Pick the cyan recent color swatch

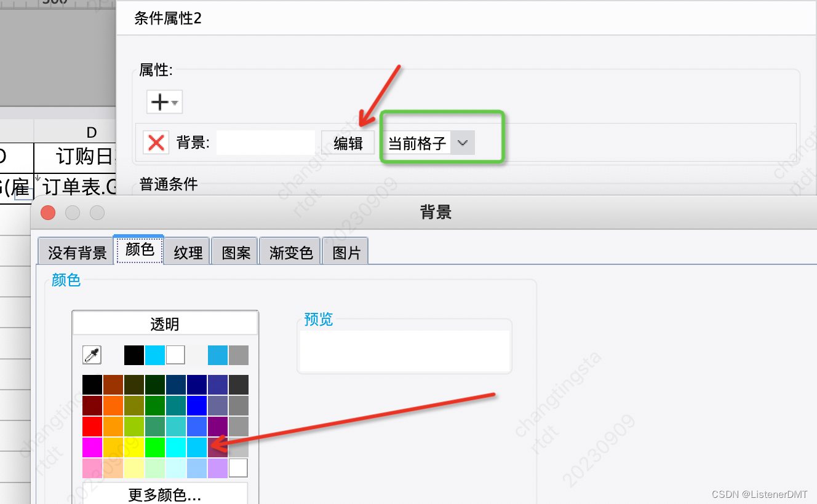154,355
